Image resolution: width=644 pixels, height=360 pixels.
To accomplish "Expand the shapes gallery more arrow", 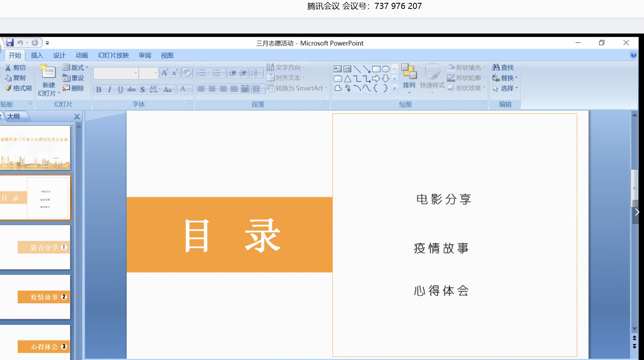I will click(394, 88).
